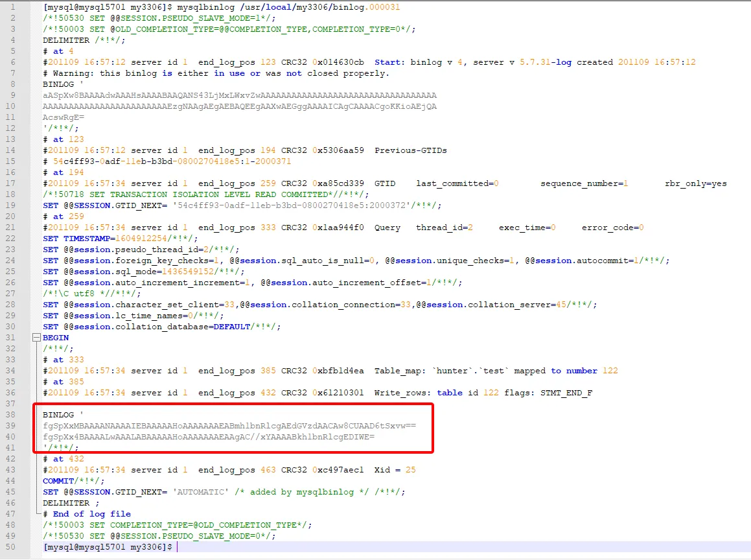
Task: Click 'DELIMITER /*!*/;' on line 4
Action: pos(84,40)
